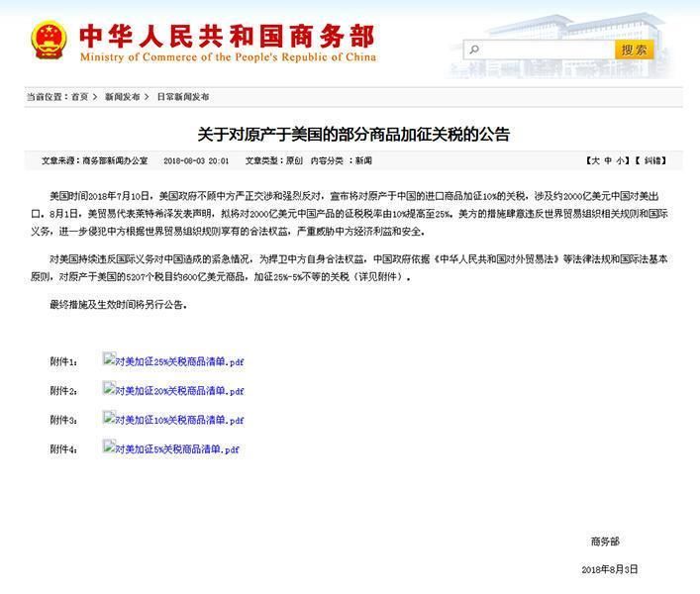
Task: Click the 商务部 signature at bottom
Action: (605, 542)
